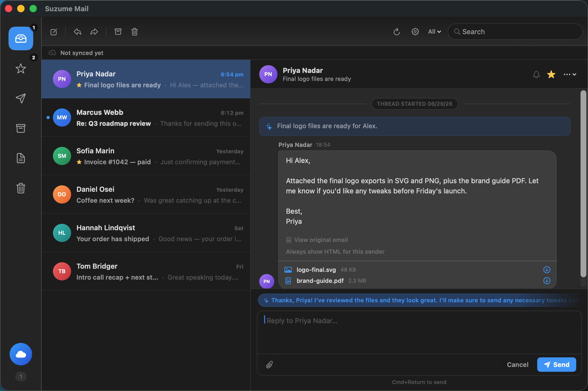The height and width of the screenshot is (391, 588).
Task: Click View original email link
Action: coord(317,240)
